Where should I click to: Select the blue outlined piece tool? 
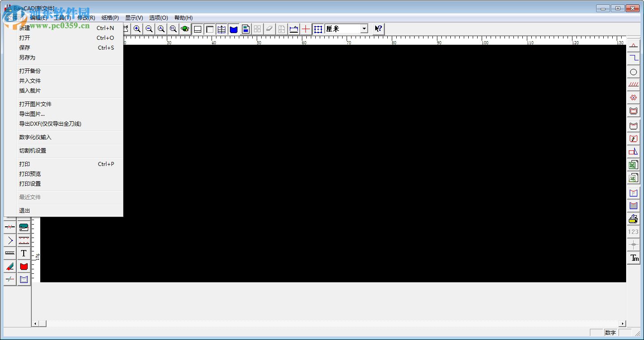24,279
